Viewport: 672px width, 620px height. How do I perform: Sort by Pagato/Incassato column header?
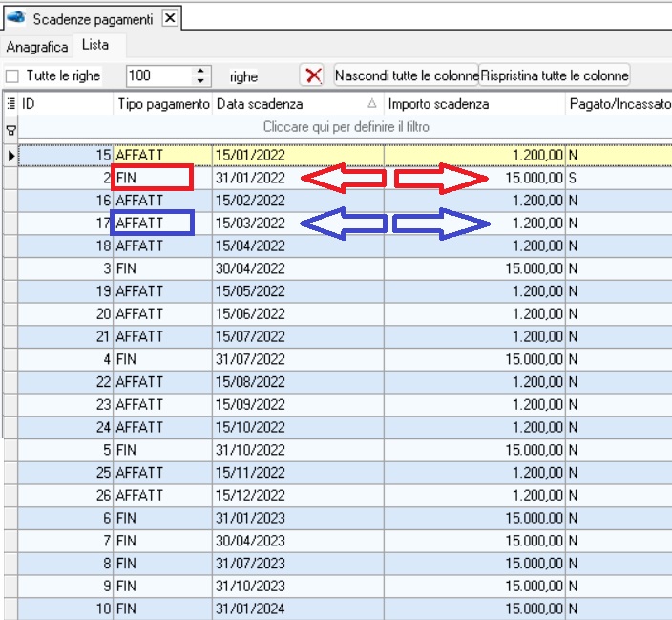(x=619, y=104)
